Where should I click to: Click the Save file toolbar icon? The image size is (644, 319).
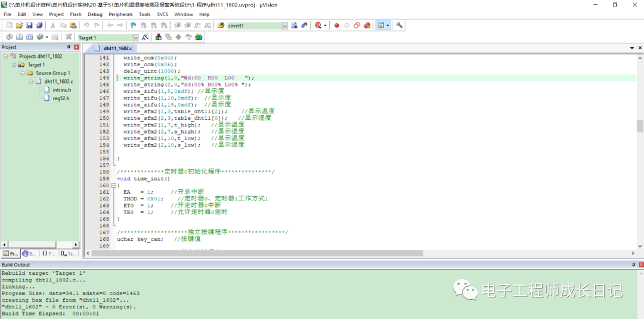tap(29, 26)
